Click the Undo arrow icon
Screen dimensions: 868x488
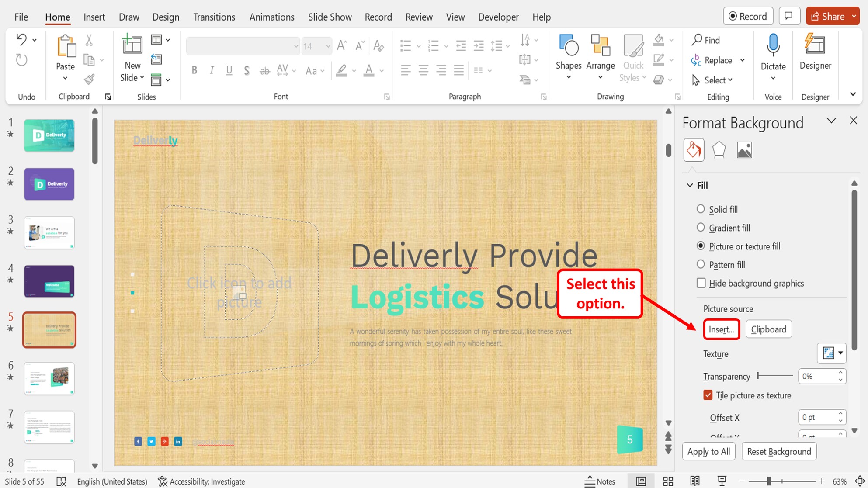[x=21, y=39]
